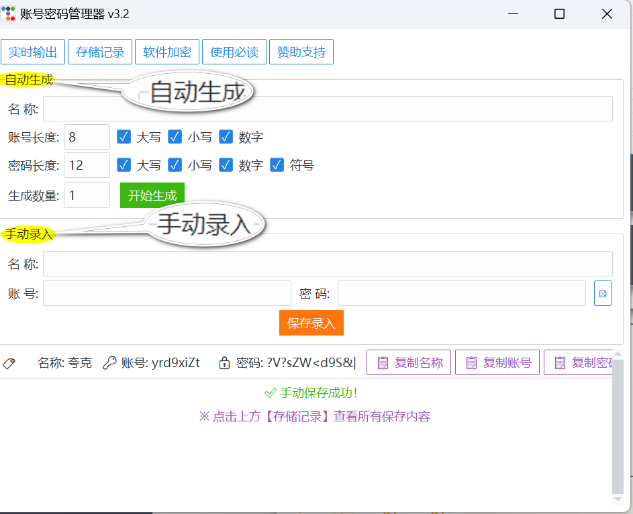The width and height of the screenshot is (633, 514).
Task: Click the text 账号: yrd9xiZt
Action: pos(161,363)
